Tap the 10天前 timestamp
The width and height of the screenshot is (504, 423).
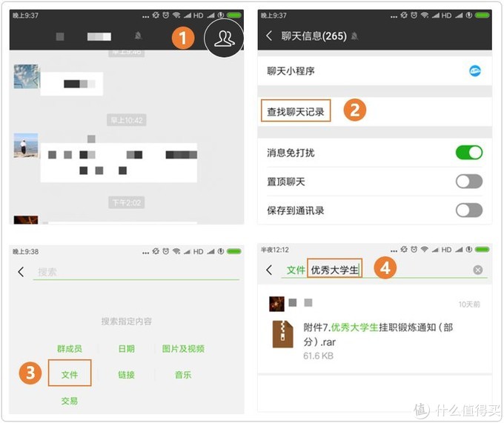coord(469,304)
